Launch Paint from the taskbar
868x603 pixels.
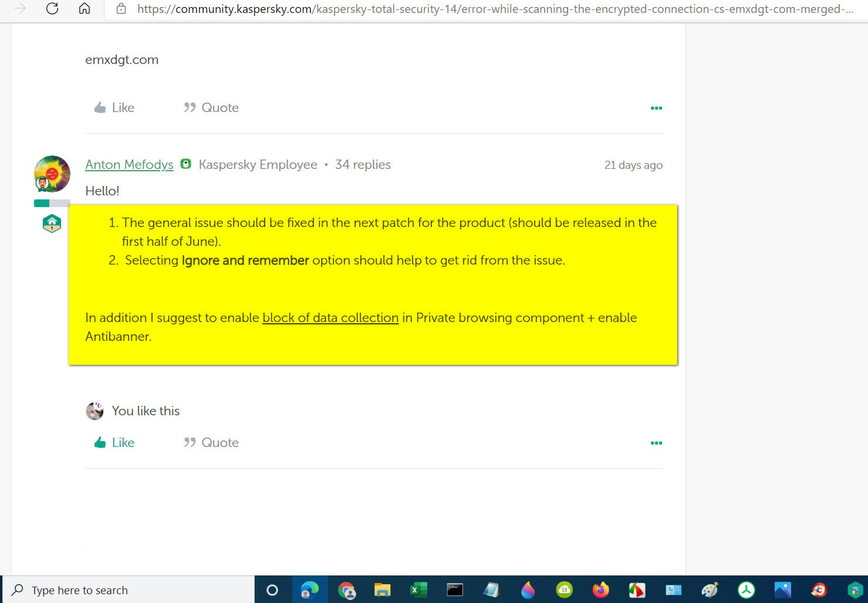[710, 590]
